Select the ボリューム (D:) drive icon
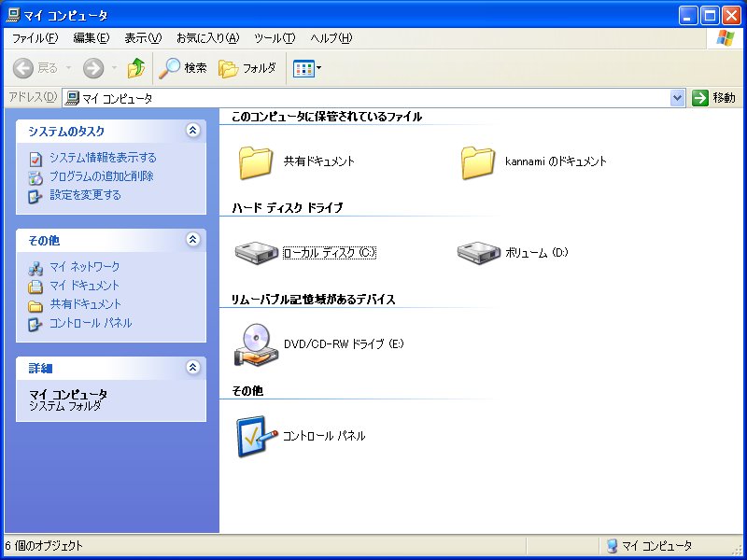 point(479,252)
